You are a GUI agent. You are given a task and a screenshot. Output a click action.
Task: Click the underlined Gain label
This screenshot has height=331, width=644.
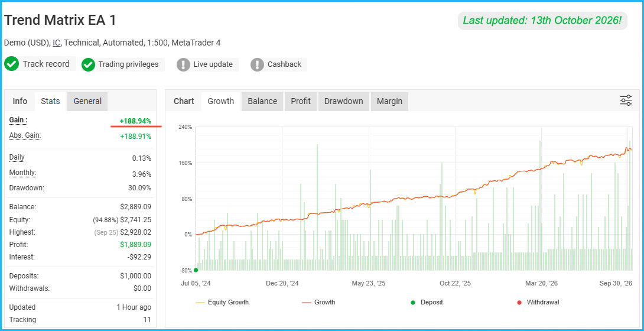pos(18,120)
